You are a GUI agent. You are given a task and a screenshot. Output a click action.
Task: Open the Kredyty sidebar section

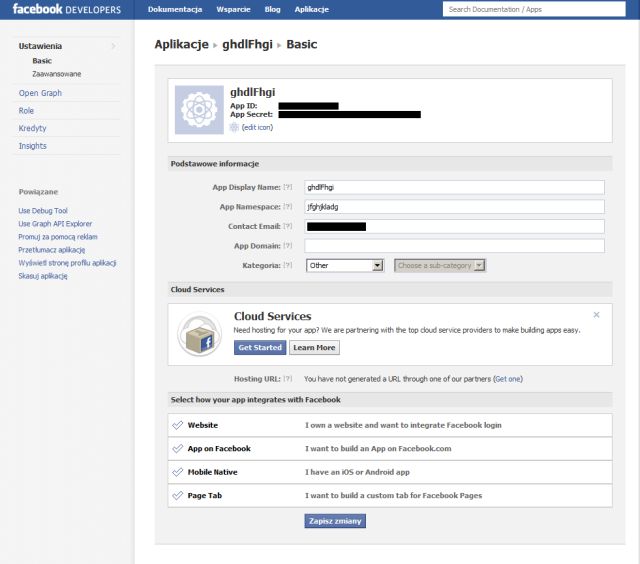(x=33, y=128)
